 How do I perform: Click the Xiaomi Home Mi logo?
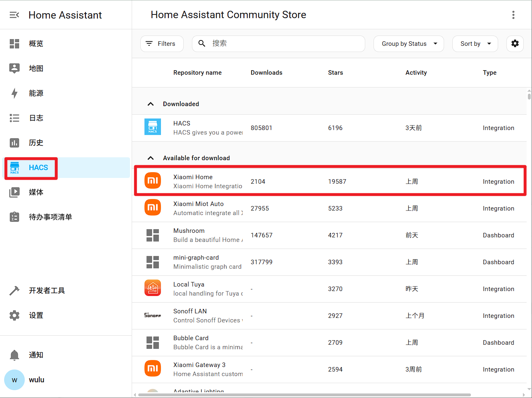pos(153,180)
